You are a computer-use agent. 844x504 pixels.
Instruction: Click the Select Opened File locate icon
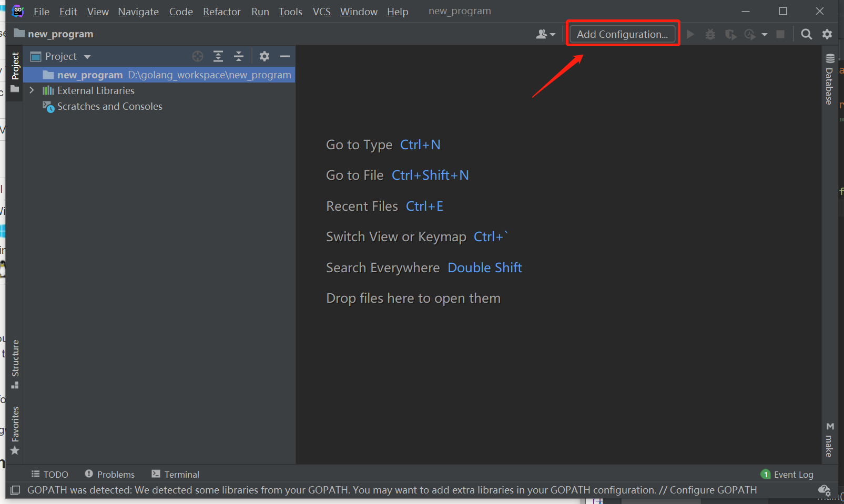click(x=198, y=56)
